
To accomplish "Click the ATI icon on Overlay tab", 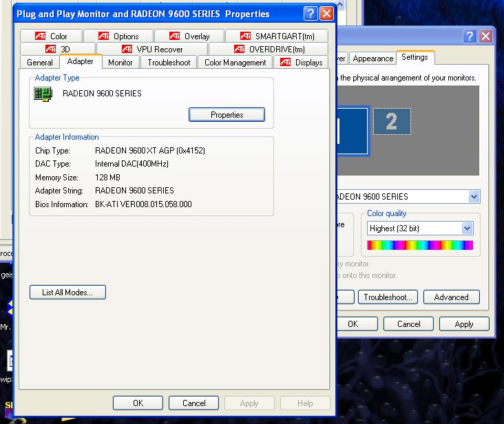I will (x=174, y=36).
